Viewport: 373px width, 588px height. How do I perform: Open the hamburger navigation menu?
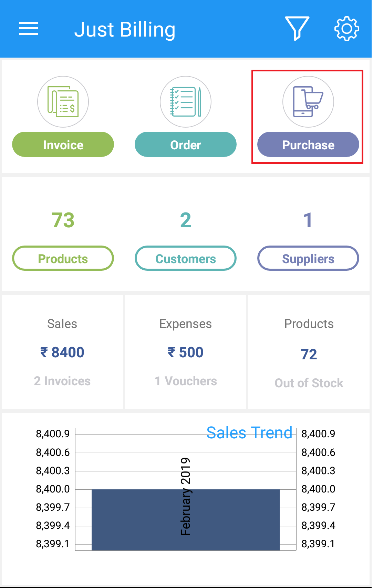point(29,28)
